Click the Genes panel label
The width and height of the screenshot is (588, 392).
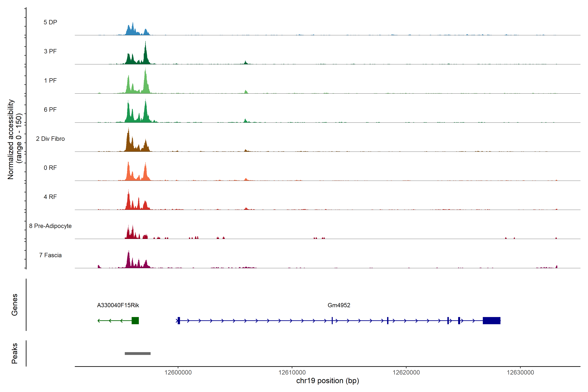tap(15, 304)
